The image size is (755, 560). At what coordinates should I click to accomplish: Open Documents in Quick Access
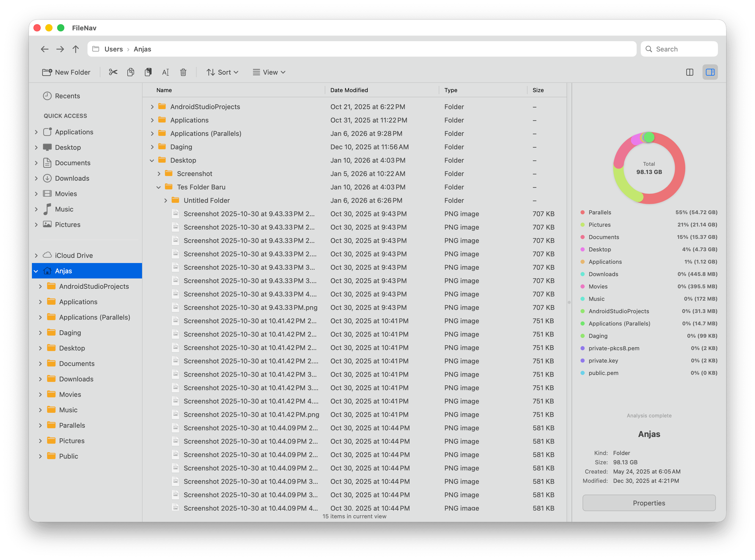click(73, 163)
